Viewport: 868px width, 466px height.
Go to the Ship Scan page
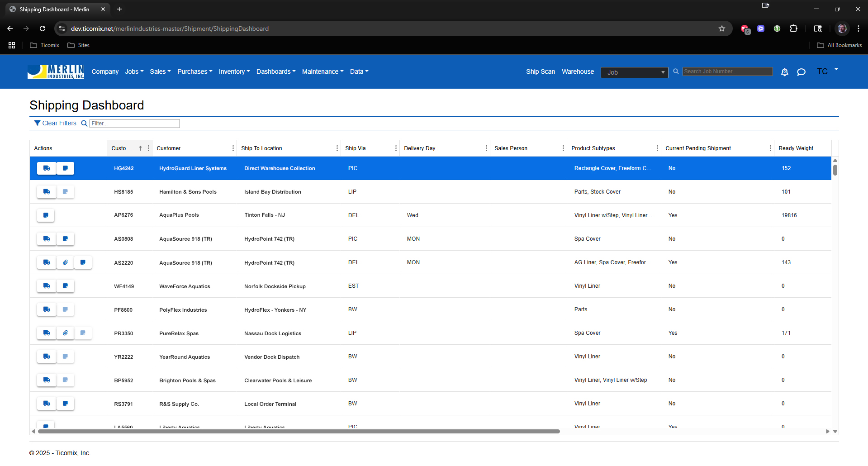click(x=540, y=71)
